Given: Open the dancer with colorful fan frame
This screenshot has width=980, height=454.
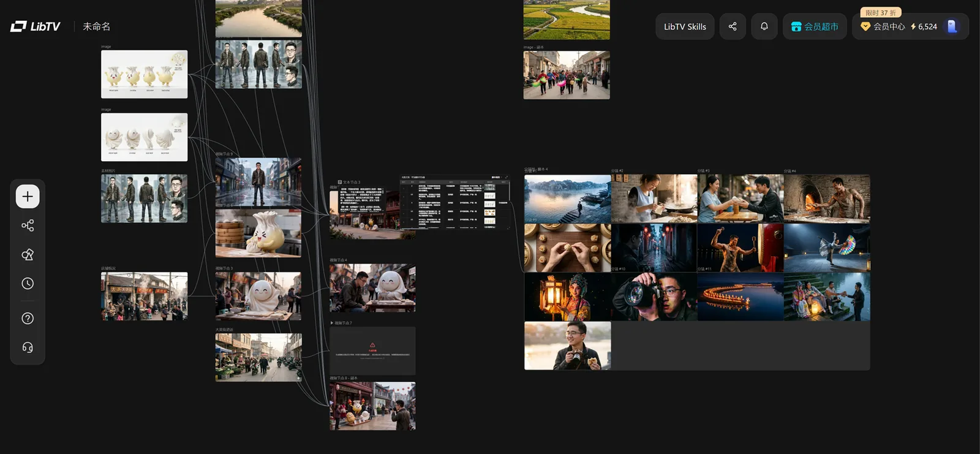Looking at the screenshot, I should pos(827,248).
